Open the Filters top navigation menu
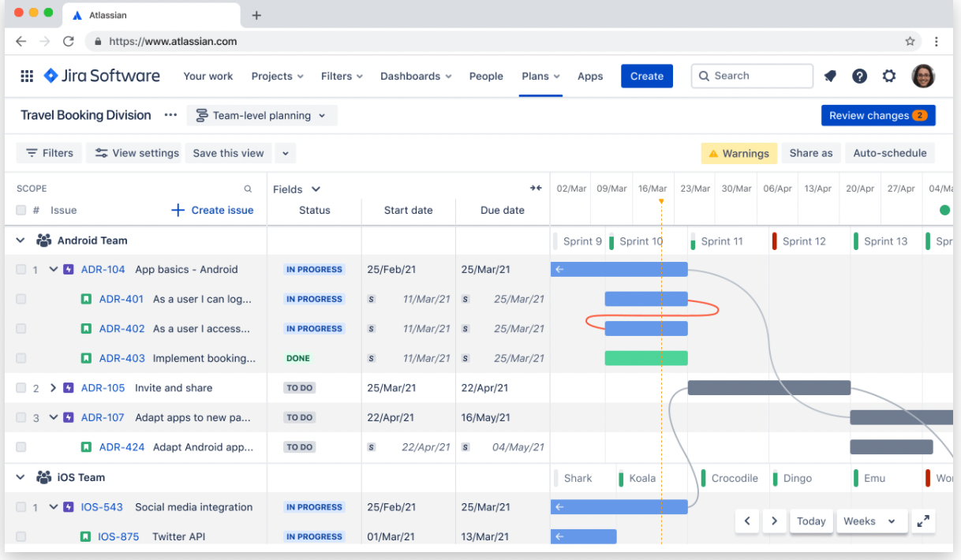Image resolution: width=961 pixels, height=560 pixels. tap(342, 76)
